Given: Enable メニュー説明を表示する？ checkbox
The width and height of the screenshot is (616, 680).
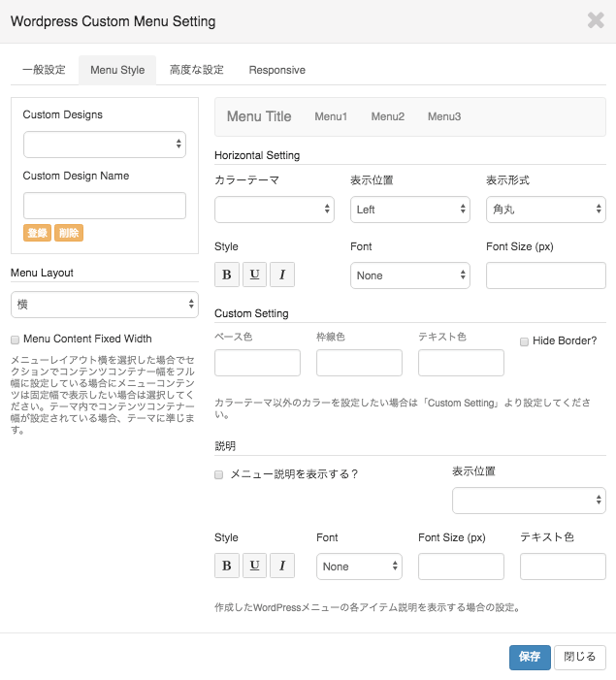Looking at the screenshot, I should (218, 475).
